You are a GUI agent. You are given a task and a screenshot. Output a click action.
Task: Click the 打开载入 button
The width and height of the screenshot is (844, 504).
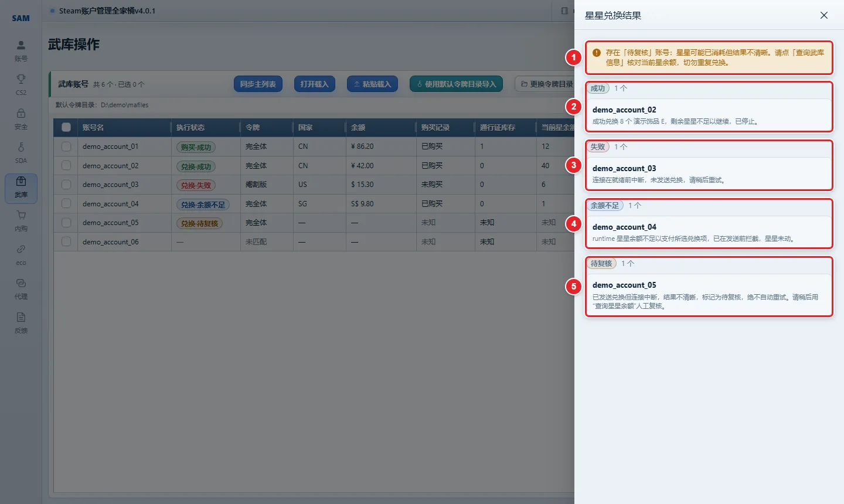[315, 84]
